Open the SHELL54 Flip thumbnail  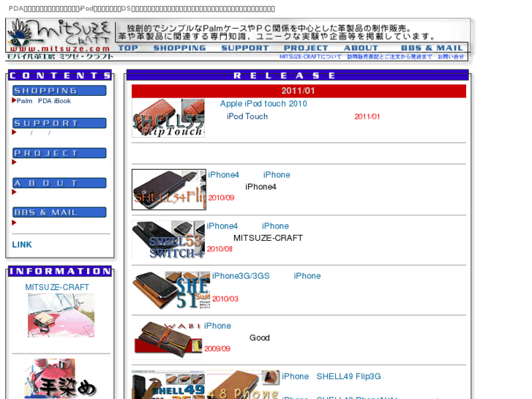pyautogui.click(x=169, y=190)
